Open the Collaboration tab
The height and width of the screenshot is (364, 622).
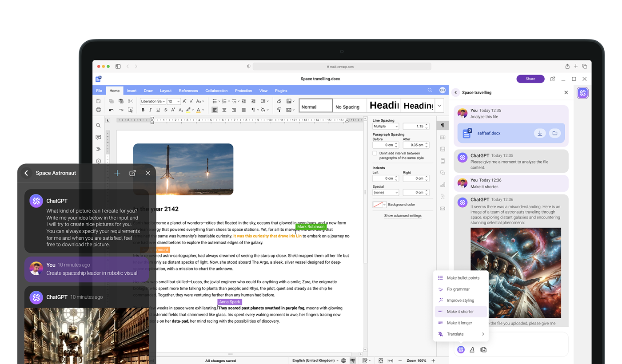click(x=216, y=91)
